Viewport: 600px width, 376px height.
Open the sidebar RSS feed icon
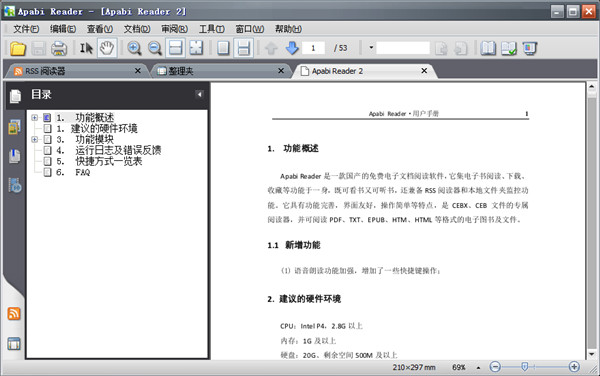(x=14, y=314)
